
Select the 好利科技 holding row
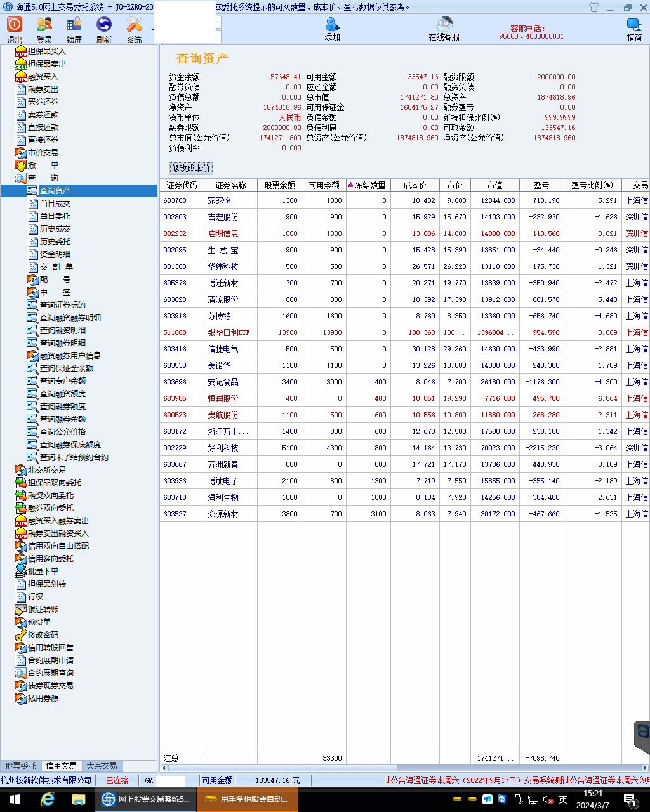pos(404,448)
